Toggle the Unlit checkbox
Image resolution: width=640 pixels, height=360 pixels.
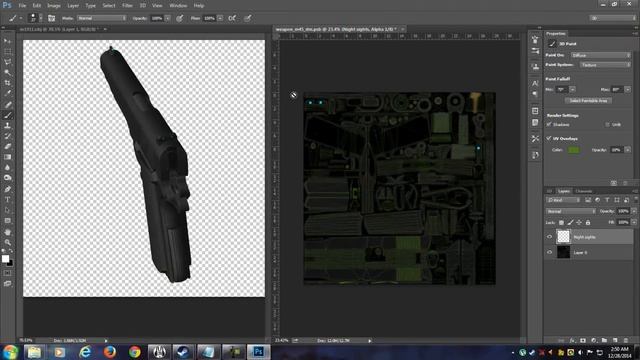pyautogui.click(x=607, y=124)
